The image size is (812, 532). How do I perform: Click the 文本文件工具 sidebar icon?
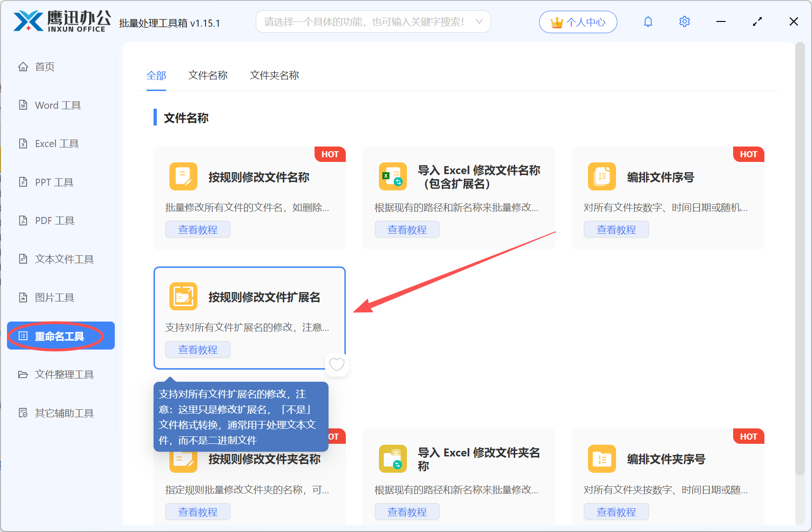[x=23, y=259]
